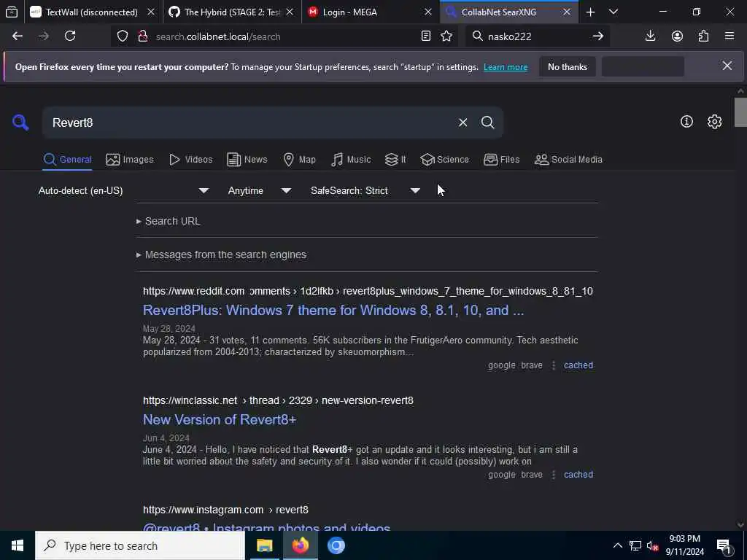This screenshot has height=560, width=747.
Task: Reload the current page
Action: click(x=70, y=36)
